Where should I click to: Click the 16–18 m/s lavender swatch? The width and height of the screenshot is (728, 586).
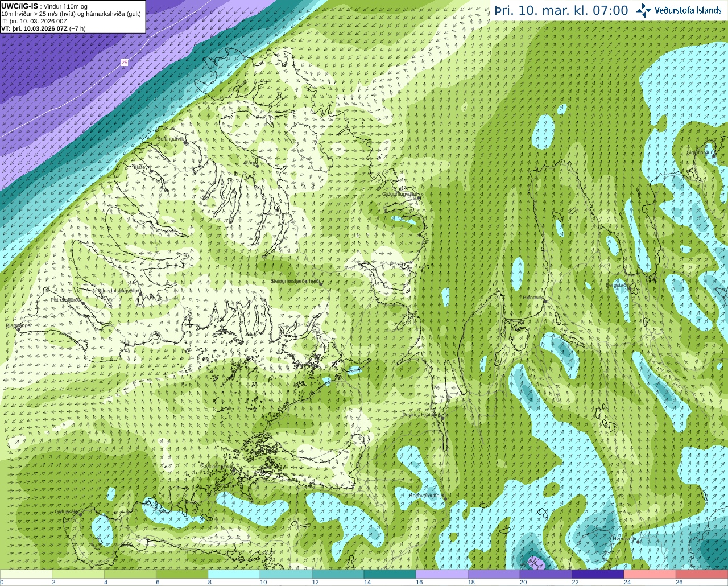click(x=442, y=574)
